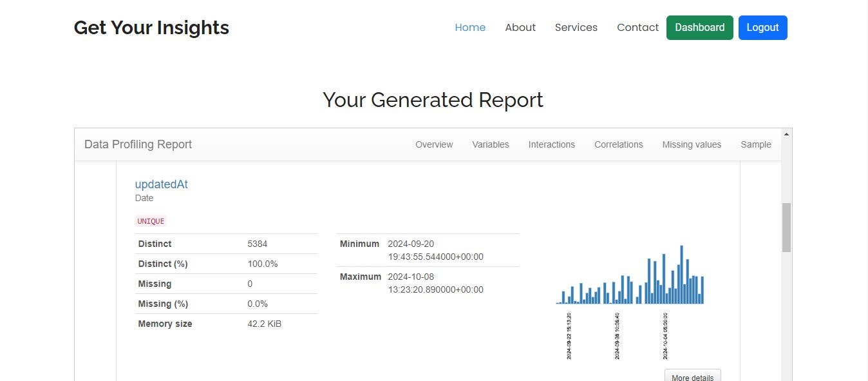Select the Memory size value 42.2 KiB
Image resolution: width=868 pixels, height=381 pixels.
[x=265, y=324]
